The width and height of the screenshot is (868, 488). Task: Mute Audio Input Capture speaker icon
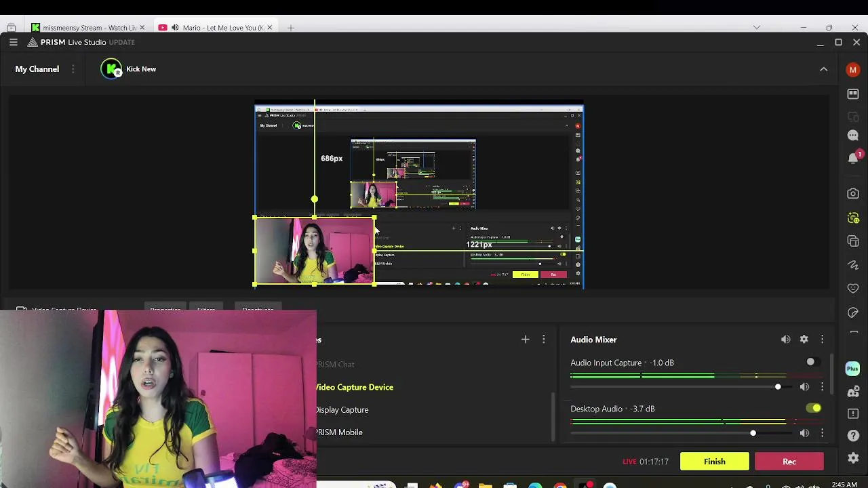coord(804,387)
